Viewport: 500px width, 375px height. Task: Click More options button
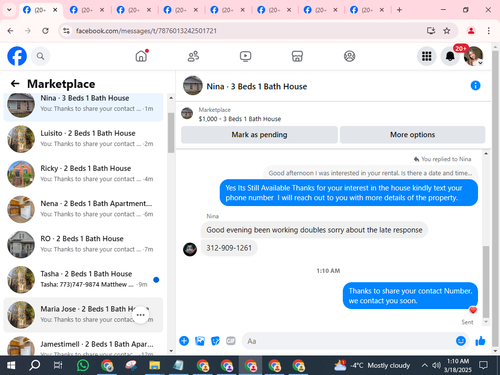point(412,135)
